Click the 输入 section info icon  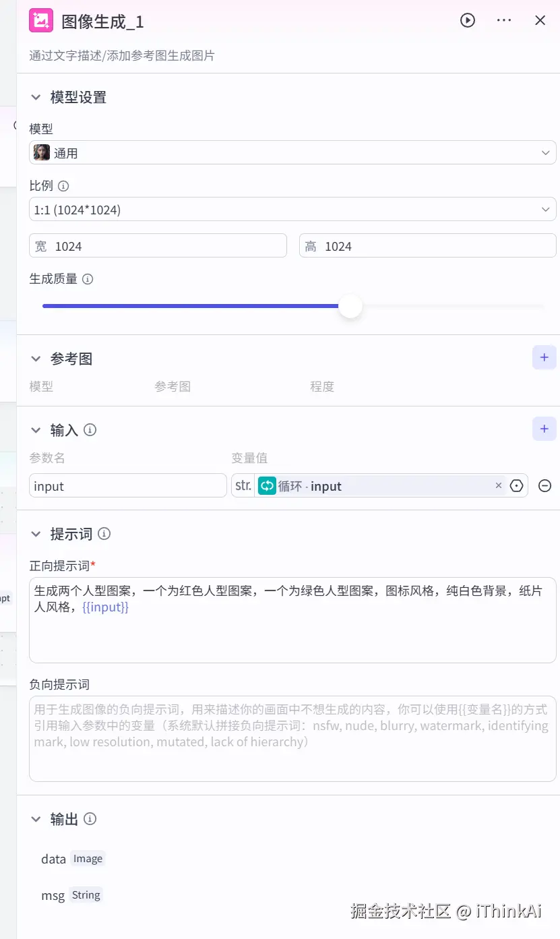coord(90,429)
